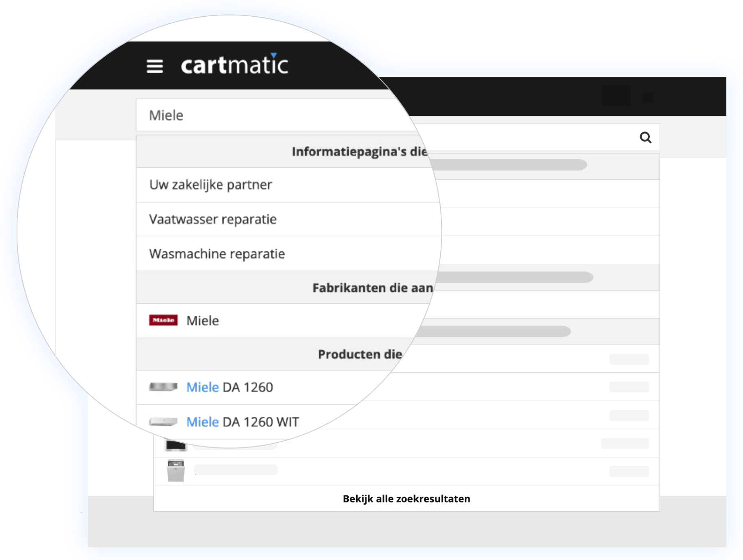Click the DA 1260 WIT white hood thumbnail
Viewport: 743px width, 560px height.
click(163, 422)
